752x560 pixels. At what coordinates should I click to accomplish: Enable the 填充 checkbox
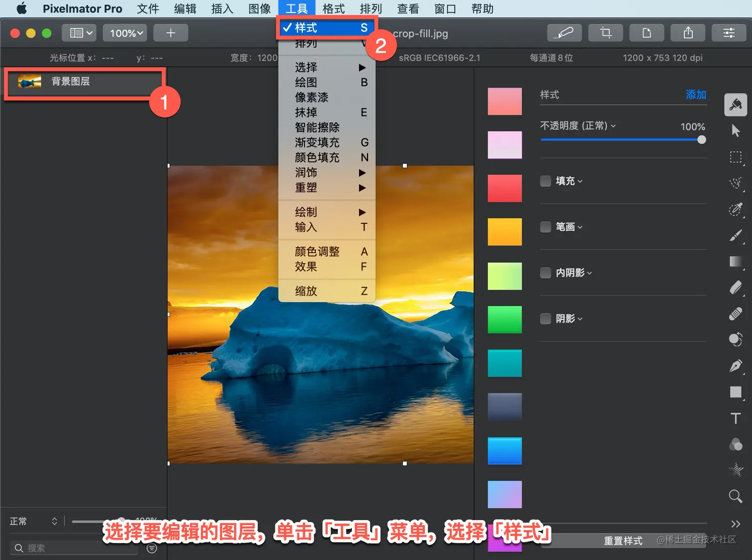(x=546, y=181)
